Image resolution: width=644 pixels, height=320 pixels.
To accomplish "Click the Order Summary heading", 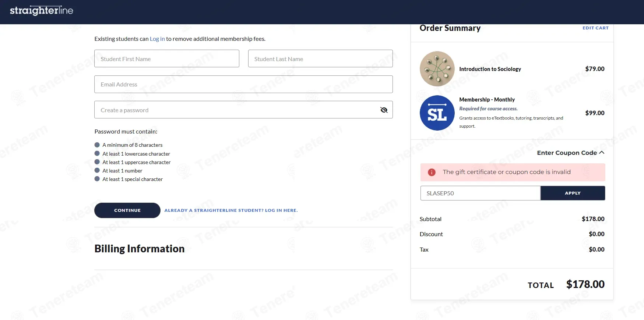I will 450,28.
